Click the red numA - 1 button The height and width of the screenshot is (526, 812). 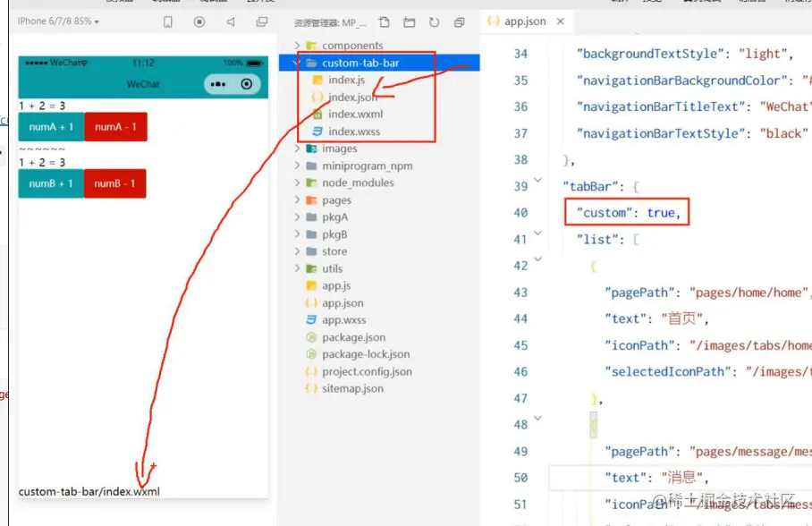115,127
